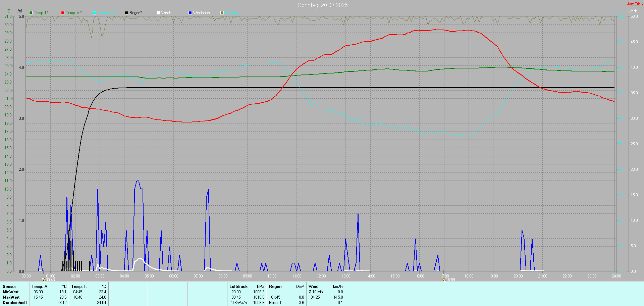Click the 'Durchschnitt' row label
Screen dimensions: 644x306
click(x=15, y=303)
